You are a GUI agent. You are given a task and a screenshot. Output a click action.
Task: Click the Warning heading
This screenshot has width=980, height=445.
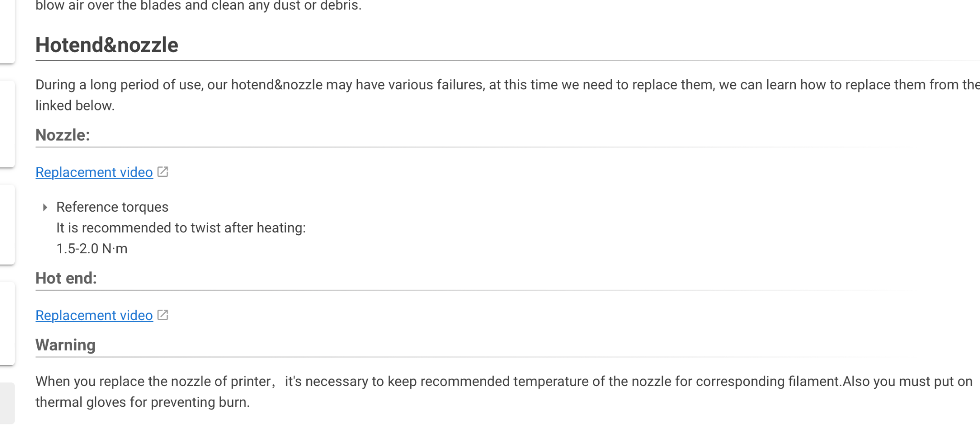(66, 345)
